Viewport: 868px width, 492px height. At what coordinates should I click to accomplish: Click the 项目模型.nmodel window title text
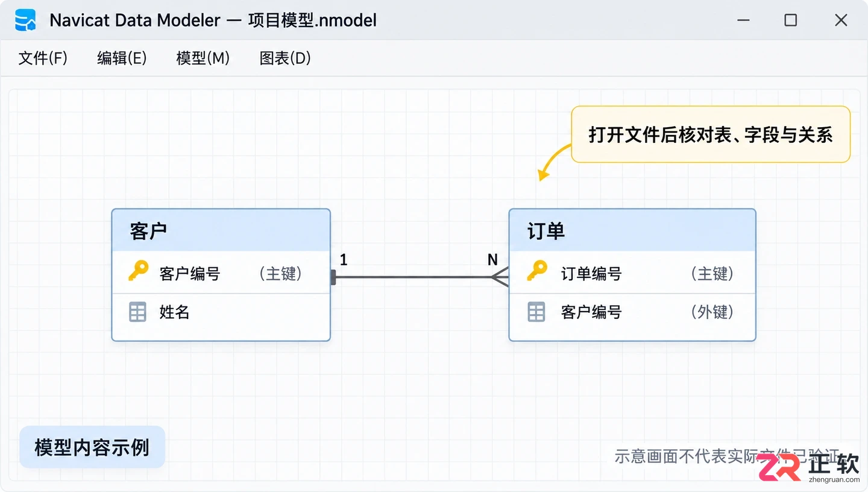[x=312, y=20]
